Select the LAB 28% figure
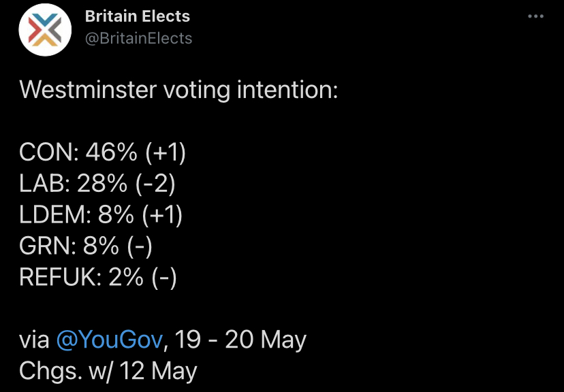Image resolution: width=564 pixels, height=392 pixels. coord(101,184)
